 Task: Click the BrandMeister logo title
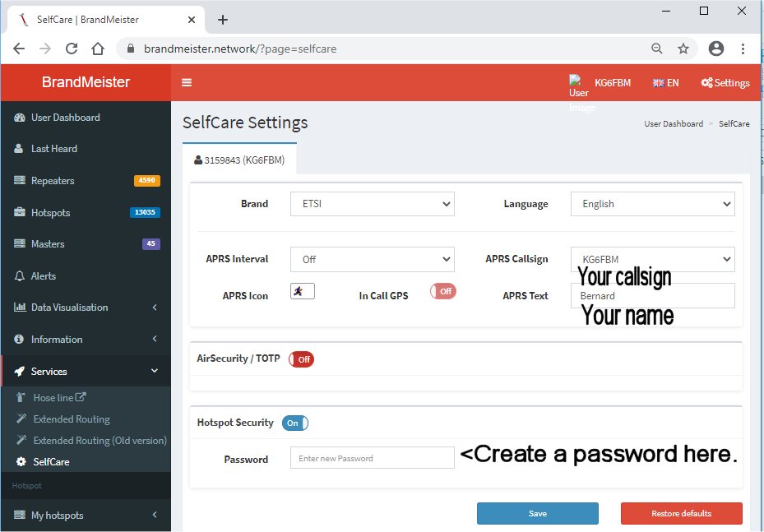86,82
